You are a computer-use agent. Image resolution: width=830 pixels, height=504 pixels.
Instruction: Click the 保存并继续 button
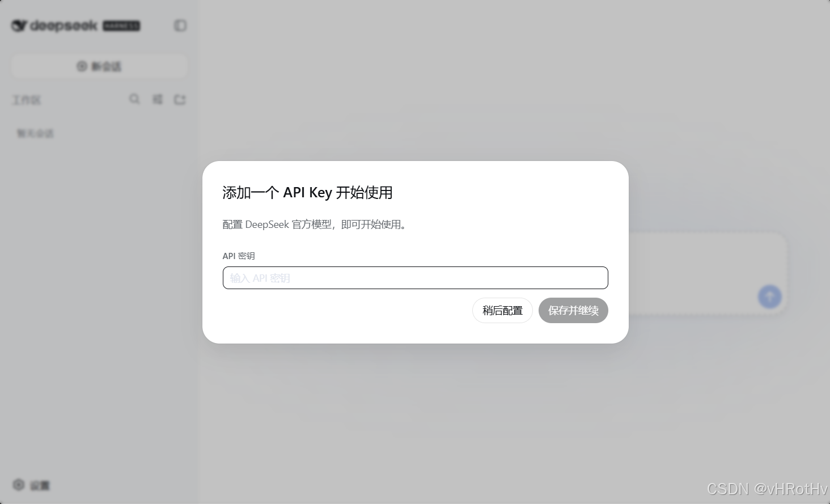[573, 311]
